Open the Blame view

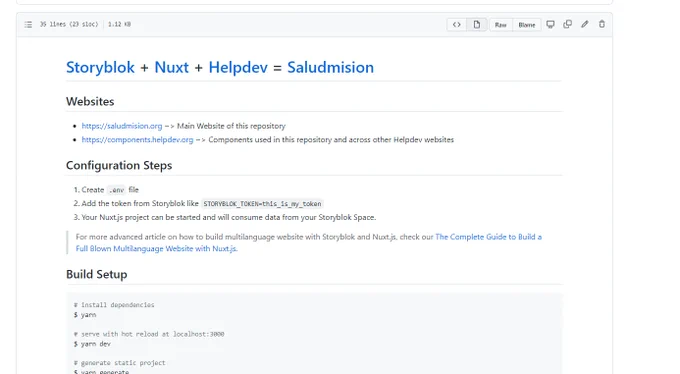[527, 25]
